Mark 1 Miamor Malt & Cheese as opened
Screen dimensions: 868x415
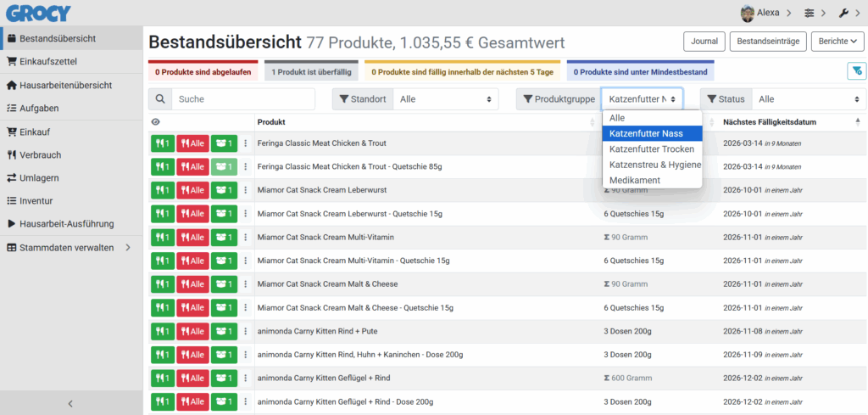[x=224, y=283]
